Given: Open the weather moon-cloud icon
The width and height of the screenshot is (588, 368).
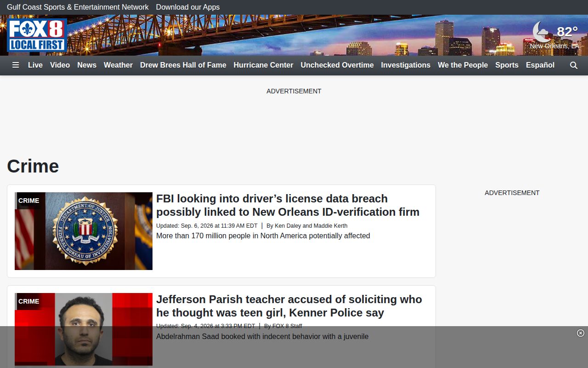Looking at the screenshot, I should [x=543, y=32].
